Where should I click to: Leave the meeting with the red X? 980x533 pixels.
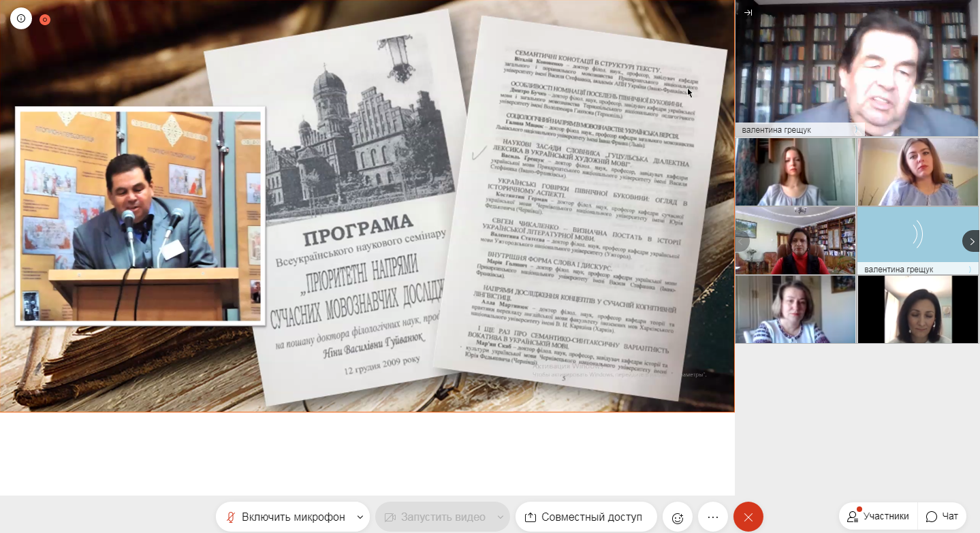tap(748, 517)
